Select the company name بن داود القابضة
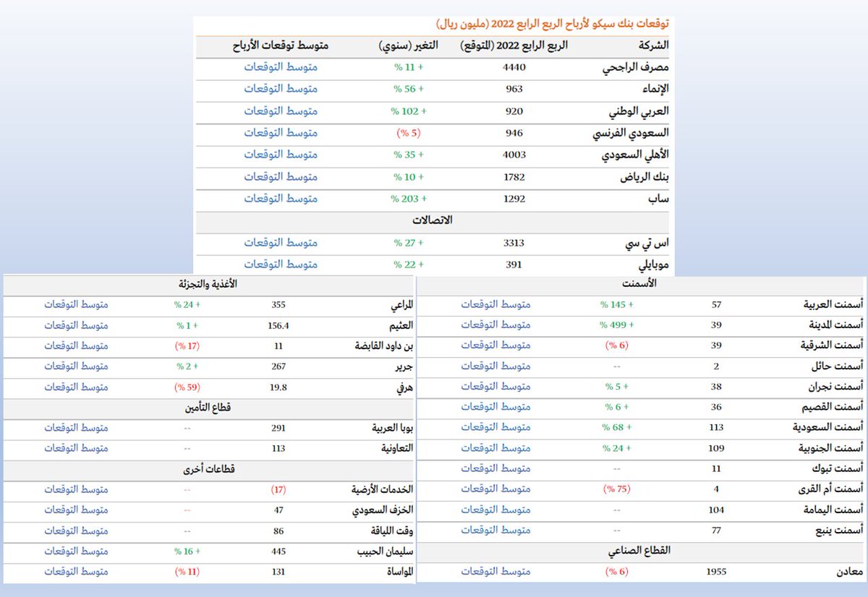 [x=383, y=346]
